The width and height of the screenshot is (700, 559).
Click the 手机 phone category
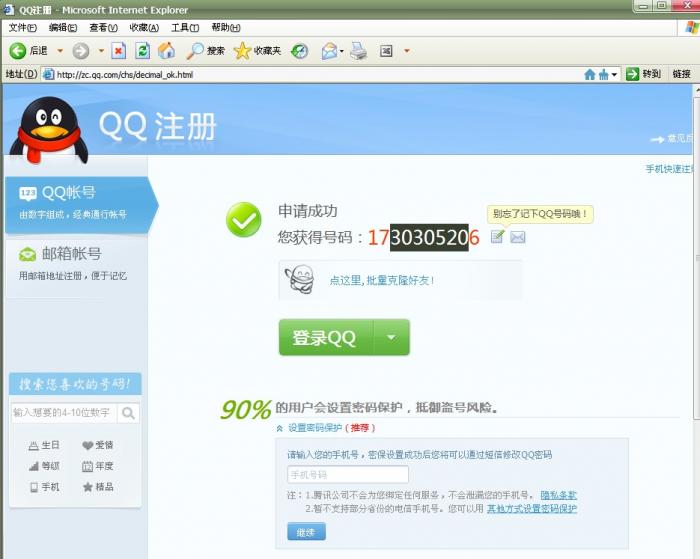(44, 487)
